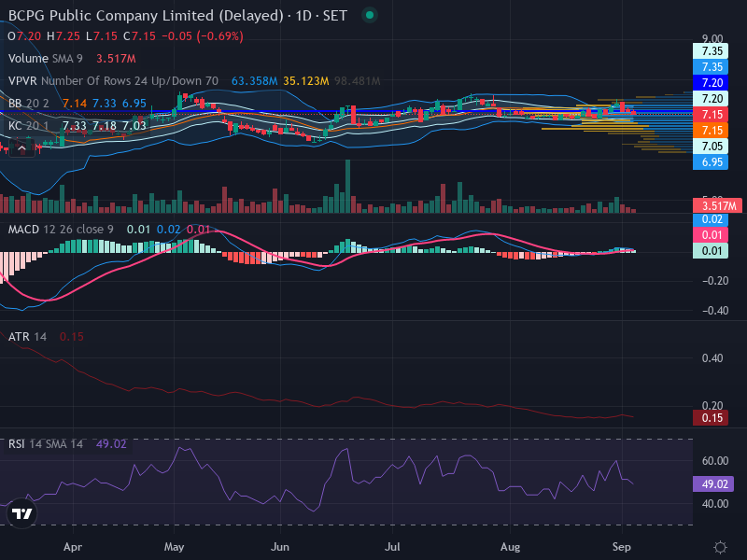Image resolution: width=747 pixels, height=560 pixels.
Task: Select the MACD 12 26 close 9 legend
Action: point(61,230)
